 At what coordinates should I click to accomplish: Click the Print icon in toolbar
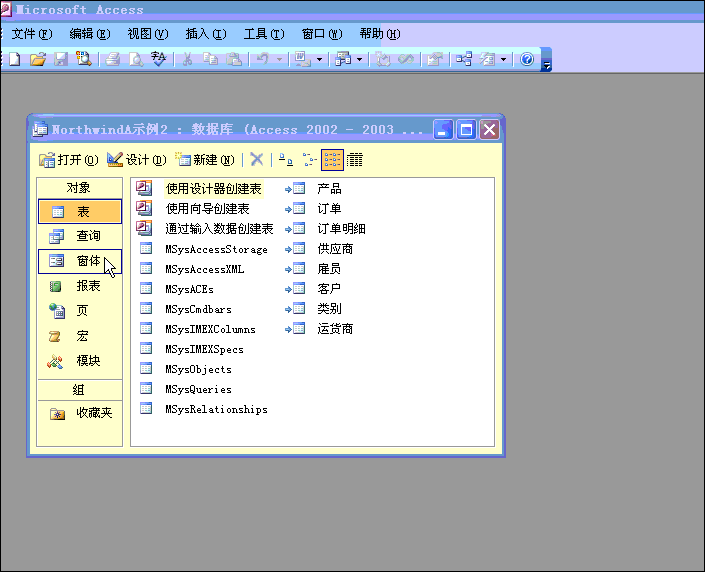[112, 59]
